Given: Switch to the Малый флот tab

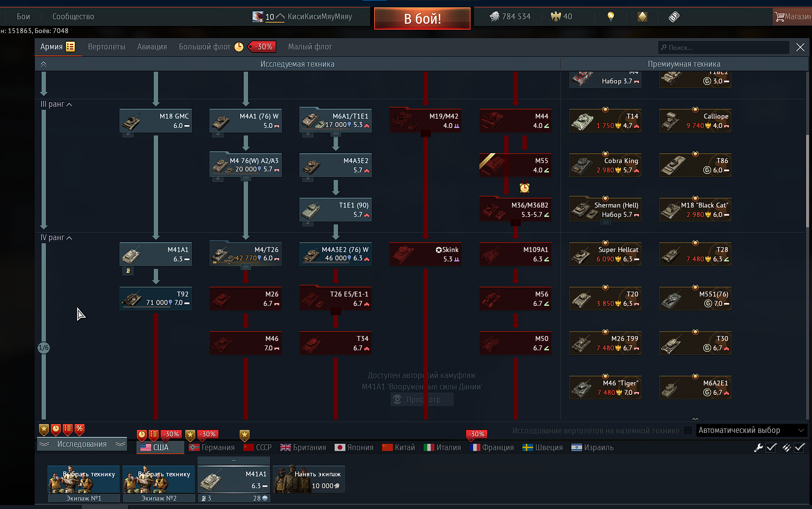Looking at the screenshot, I should tap(310, 46).
